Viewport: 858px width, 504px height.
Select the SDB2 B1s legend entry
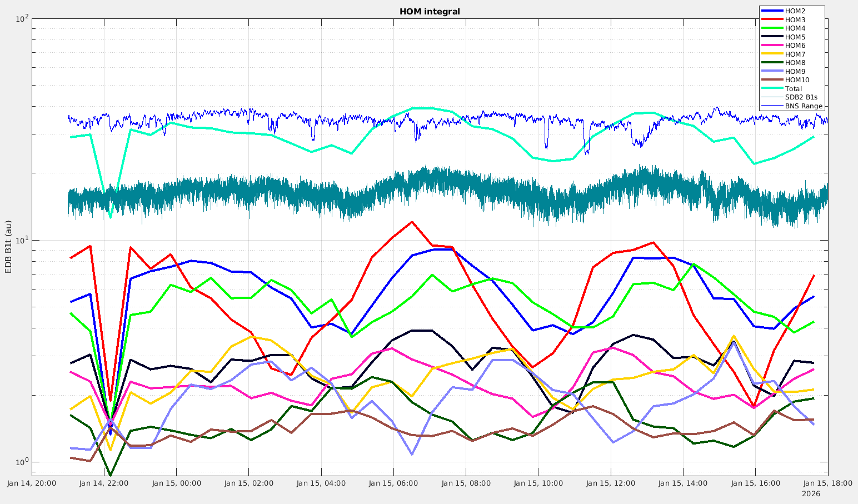click(801, 97)
